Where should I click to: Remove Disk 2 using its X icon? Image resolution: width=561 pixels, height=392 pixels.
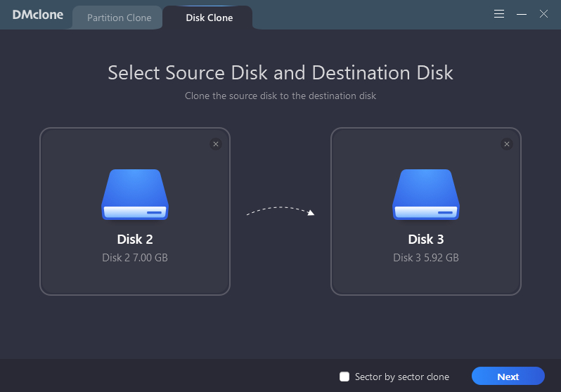[x=216, y=144]
